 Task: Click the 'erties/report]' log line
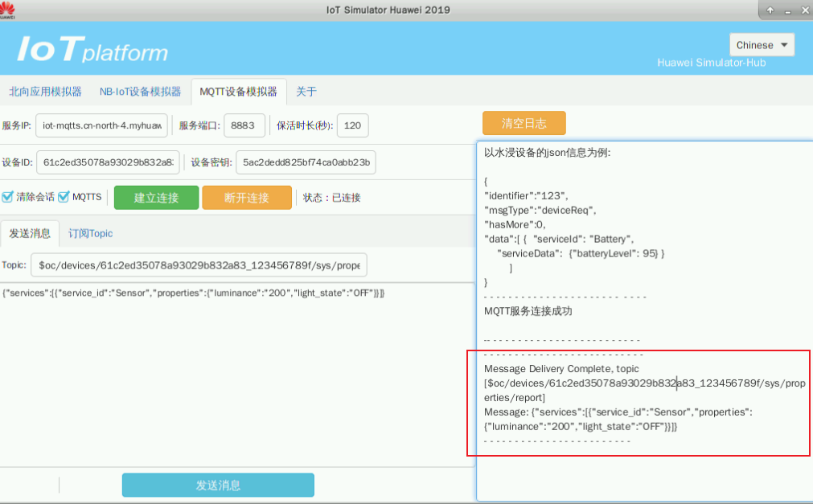(x=515, y=398)
